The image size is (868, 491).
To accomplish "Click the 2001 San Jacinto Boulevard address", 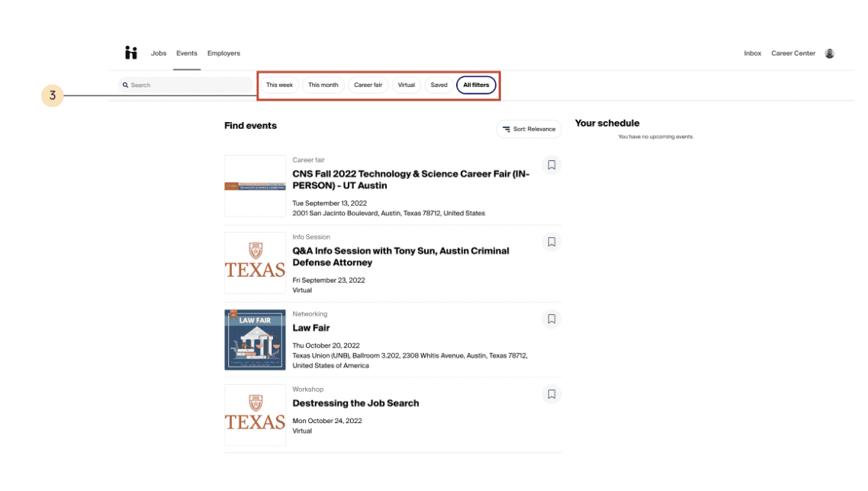I will (x=388, y=213).
